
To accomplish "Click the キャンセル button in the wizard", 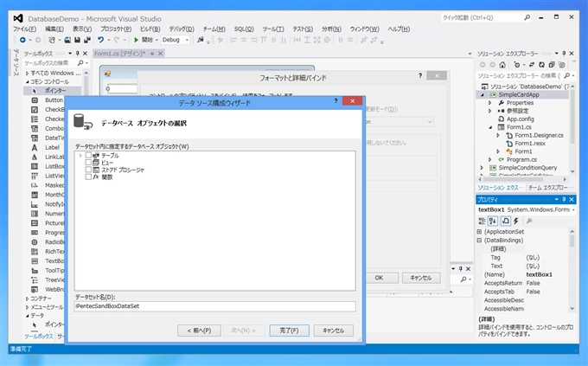I will (334, 331).
